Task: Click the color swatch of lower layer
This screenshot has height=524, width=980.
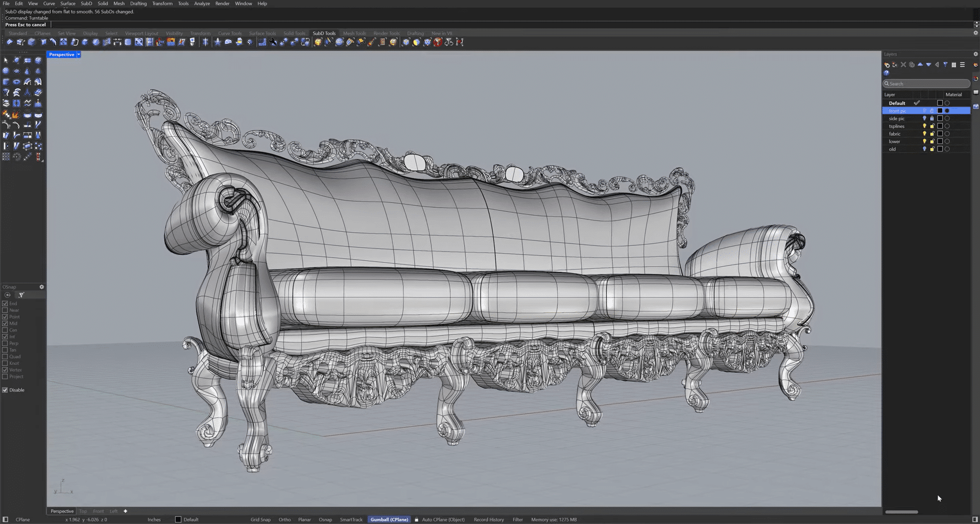Action: [x=940, y=141]
